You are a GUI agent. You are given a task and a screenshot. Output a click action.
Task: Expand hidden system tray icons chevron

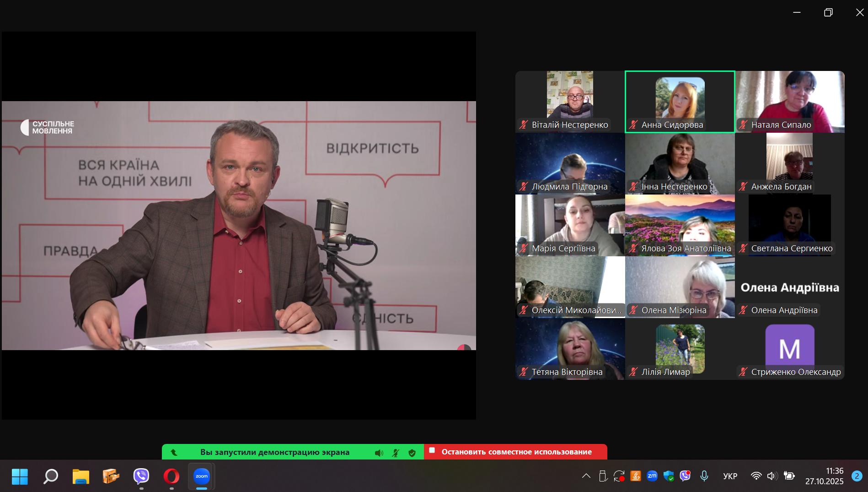586,476
